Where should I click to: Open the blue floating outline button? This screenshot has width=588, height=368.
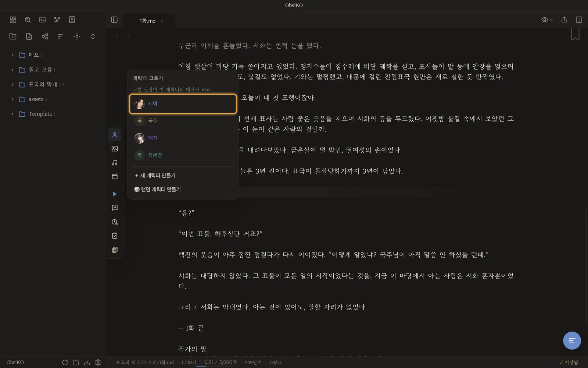tap(572, 340)
